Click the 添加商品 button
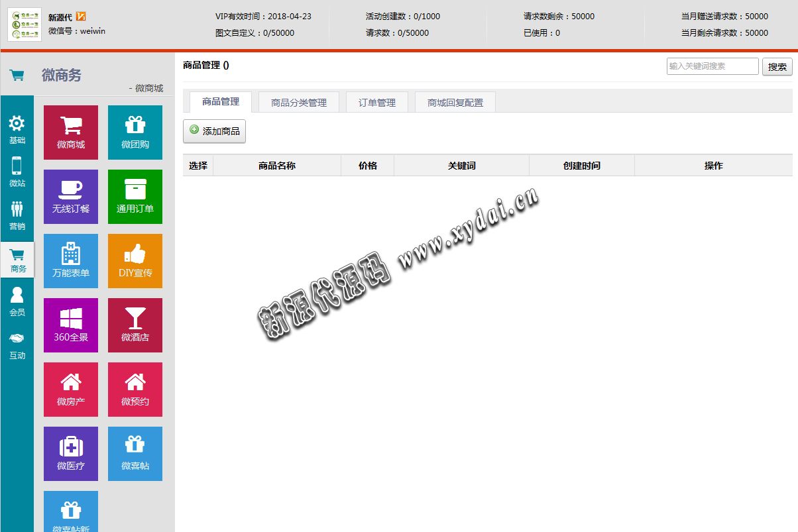798x532 pixels. pos(215,131)
